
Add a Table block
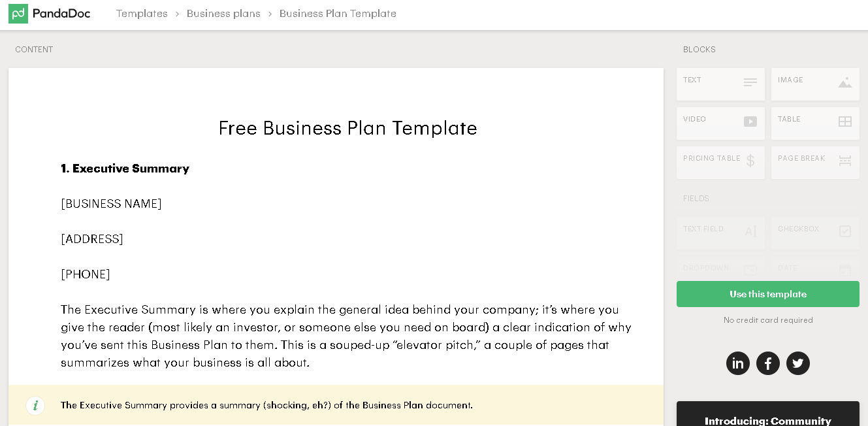point(815,123)
